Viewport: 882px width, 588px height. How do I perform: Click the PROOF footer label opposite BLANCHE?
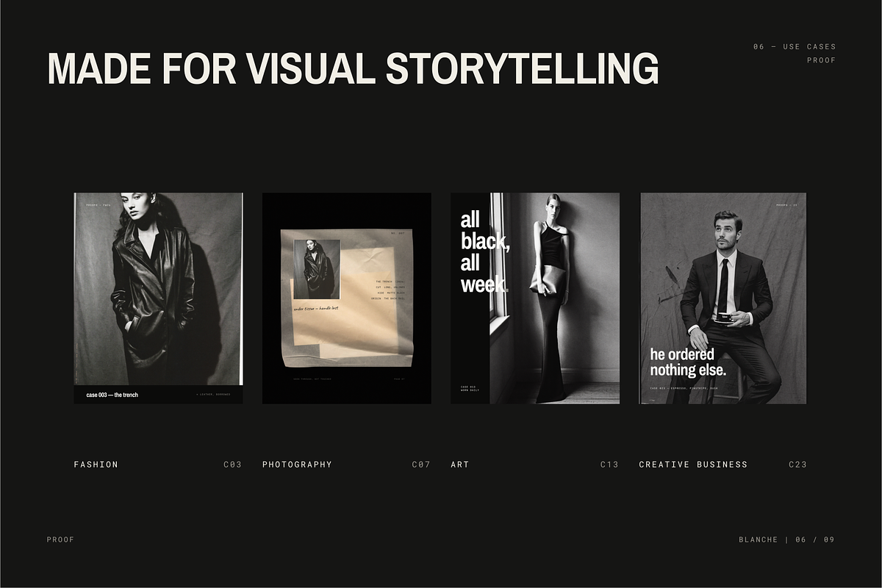pos(61,539)
